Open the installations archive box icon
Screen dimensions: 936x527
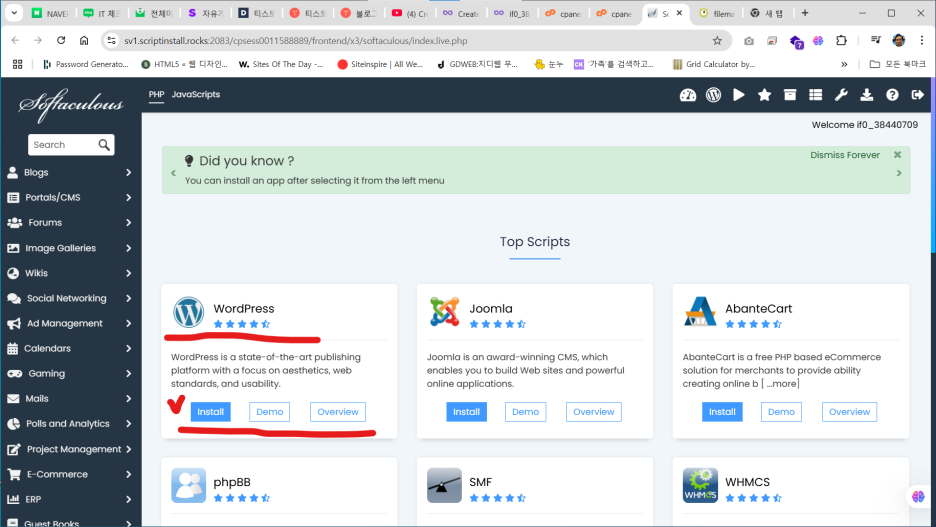click(790, 95)
